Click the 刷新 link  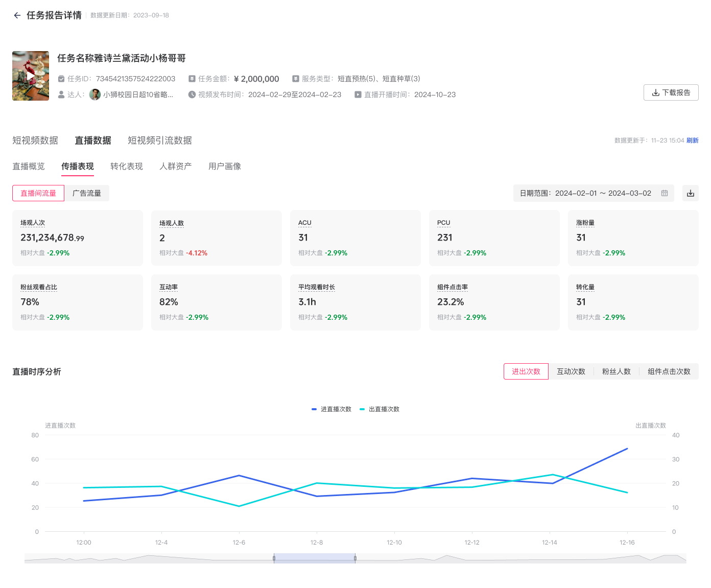(692, 140)
